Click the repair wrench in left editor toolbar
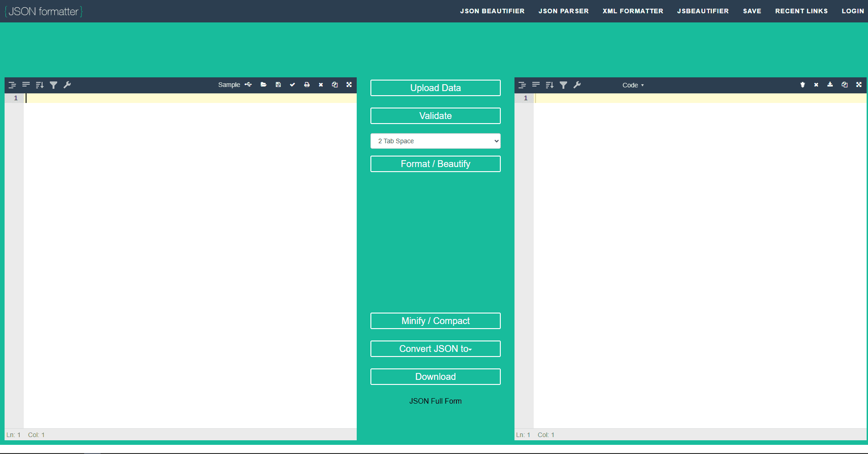868x454 pixels. coord(67,85)
